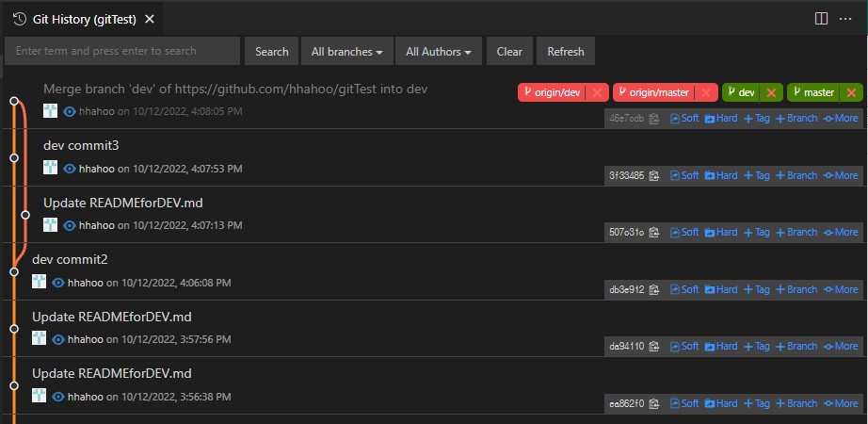Viewport: 868px width, 424px height.
Task: Open the 'dev commit2' commit entry
Action: [x=70, y=259]
